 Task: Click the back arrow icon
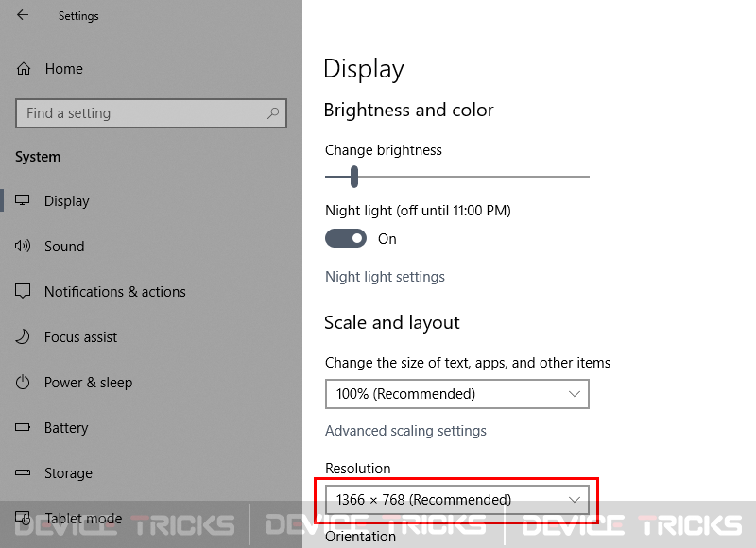coord(22,15)
